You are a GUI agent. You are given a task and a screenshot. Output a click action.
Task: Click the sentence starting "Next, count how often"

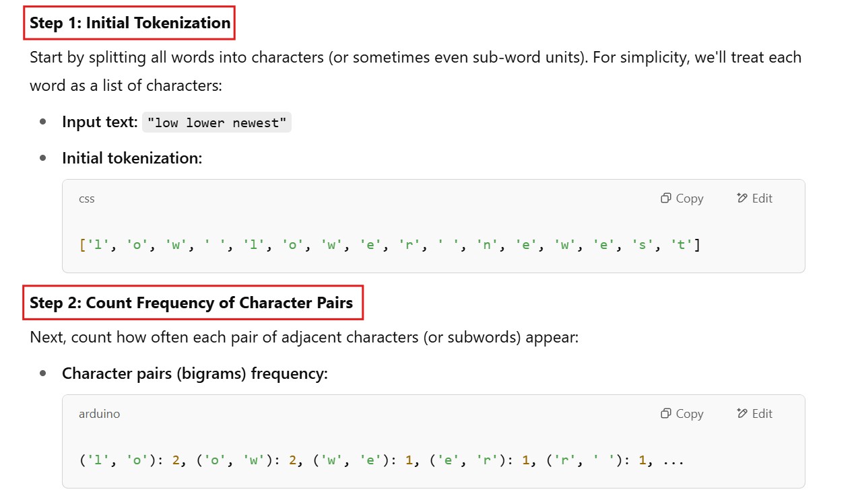tap(304, 337)
